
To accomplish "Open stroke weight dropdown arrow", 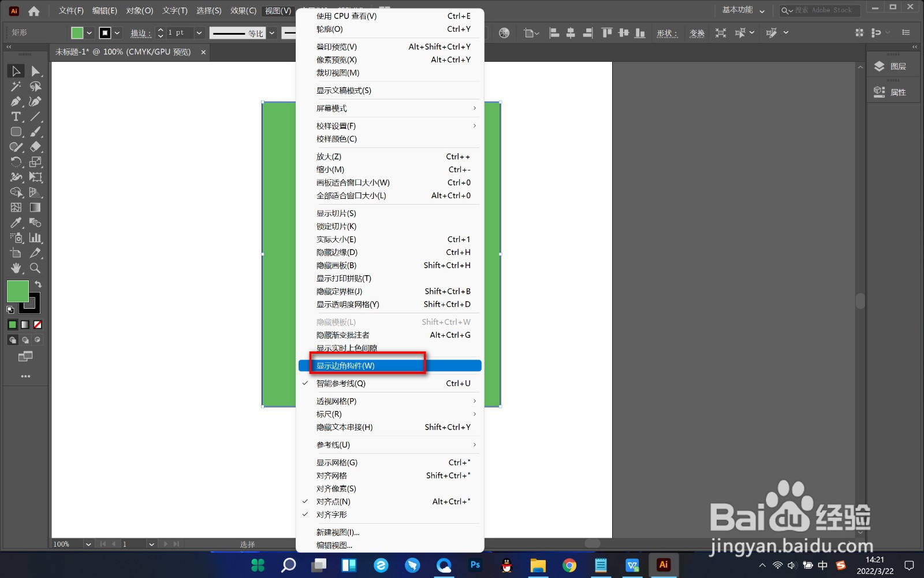I will pos(199,33).
